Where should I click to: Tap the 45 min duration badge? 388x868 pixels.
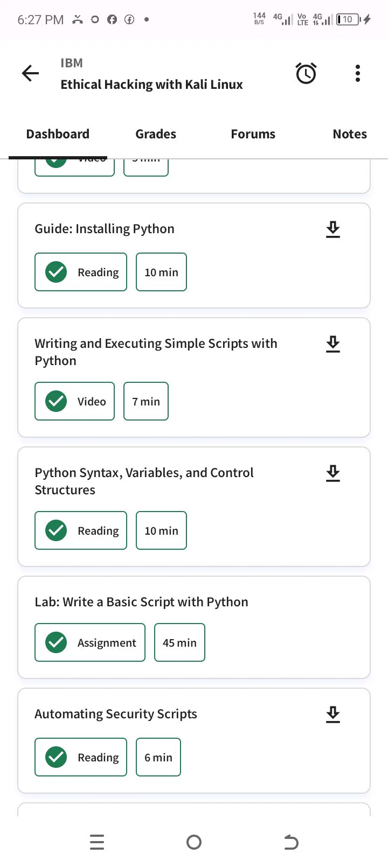point(179,642)
